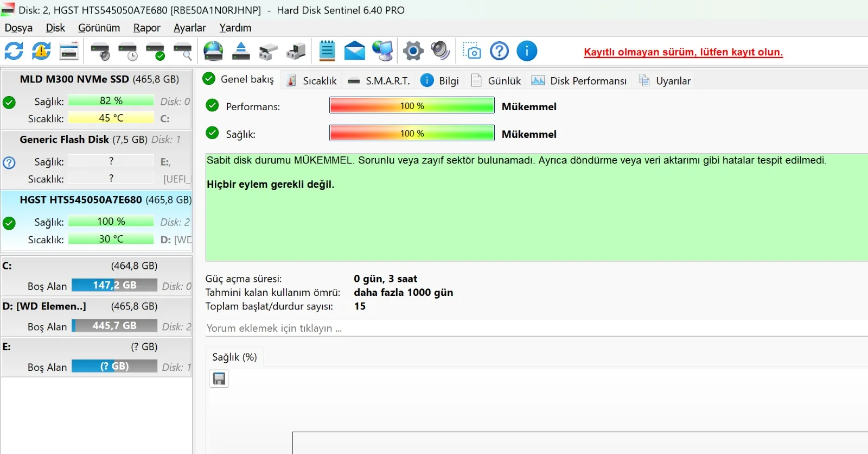This screenshot has width=868, height=454.
Task: Click the C: volume size (464,8 GB) text
Action: (x=135, y=266)
